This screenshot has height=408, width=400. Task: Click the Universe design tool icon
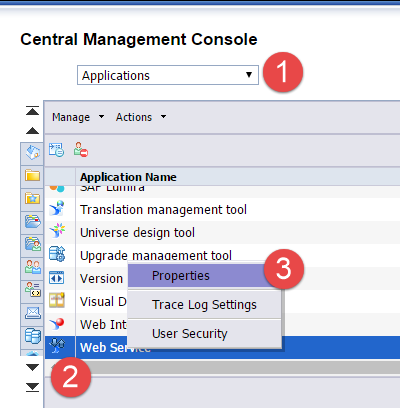[x=57, y=231]
